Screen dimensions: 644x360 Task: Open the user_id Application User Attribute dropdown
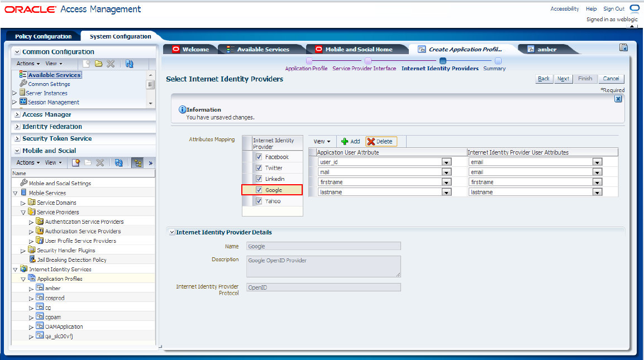pos(446,162)
